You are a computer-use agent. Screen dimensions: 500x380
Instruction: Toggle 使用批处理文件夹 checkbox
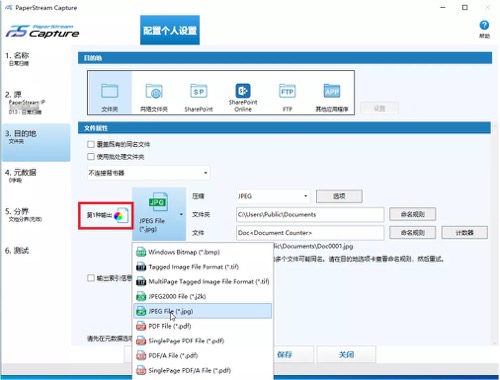pyautogui.click(x=91, y=157)
